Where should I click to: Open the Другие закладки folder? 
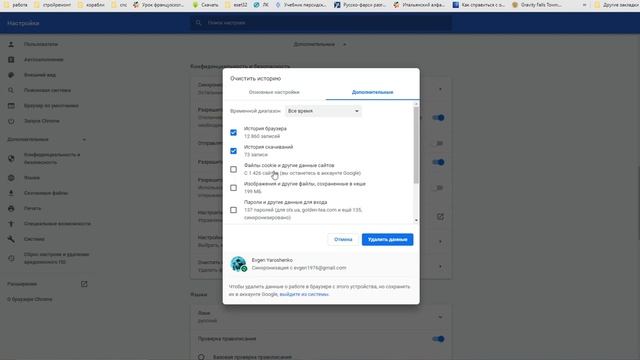tap(616, 5)
